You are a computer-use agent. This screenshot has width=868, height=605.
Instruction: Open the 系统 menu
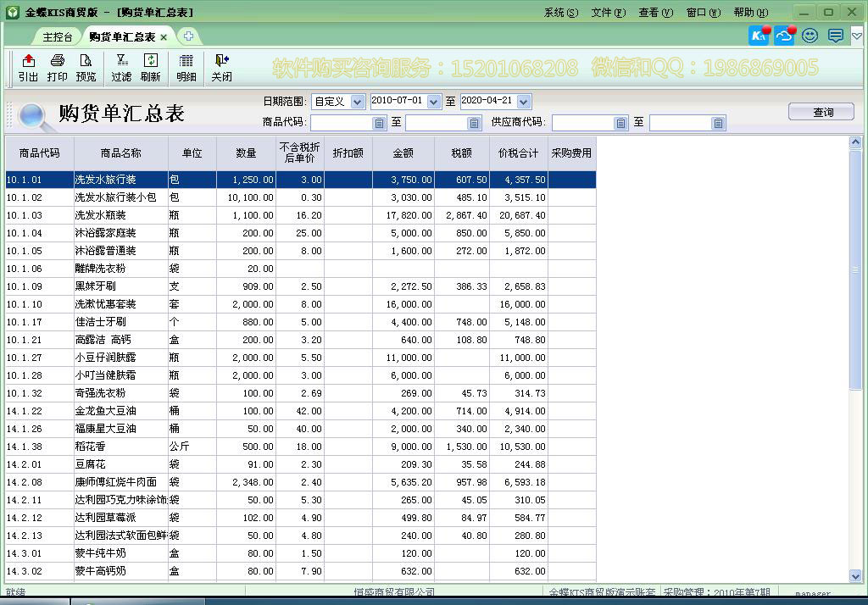(559, 12)
